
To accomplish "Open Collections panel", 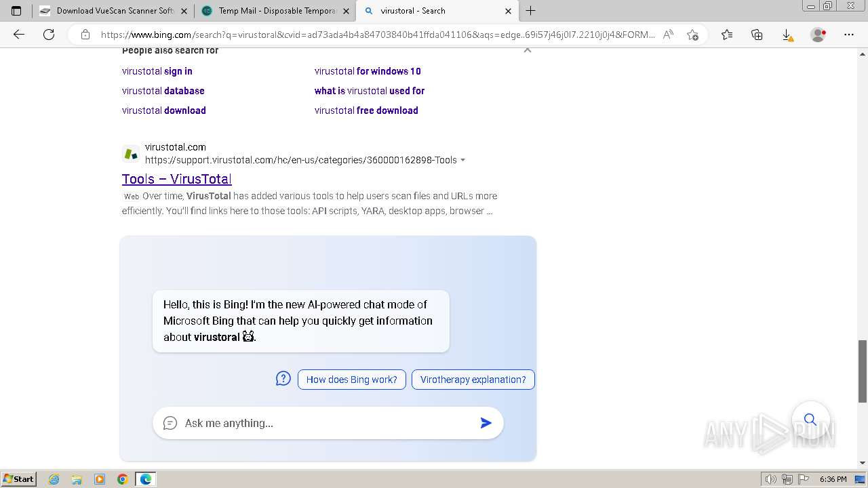I will pos(757,35).
